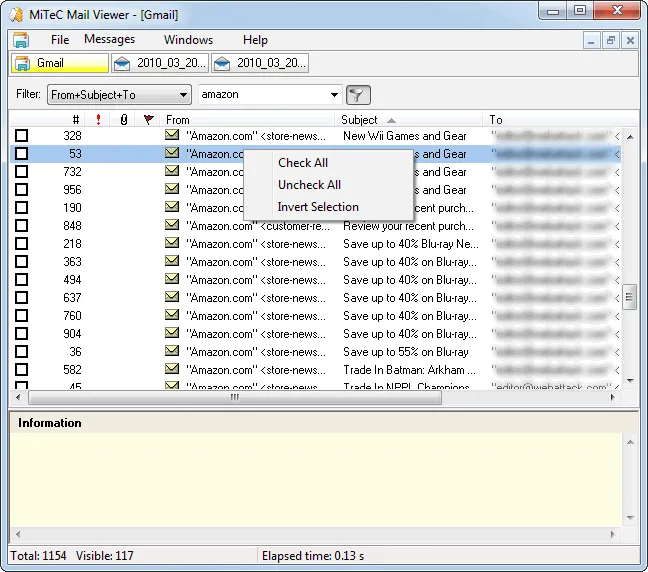The image size is (648, 572).
Task: Click the envelope icon in row 848
Action: tap(172, 225)
